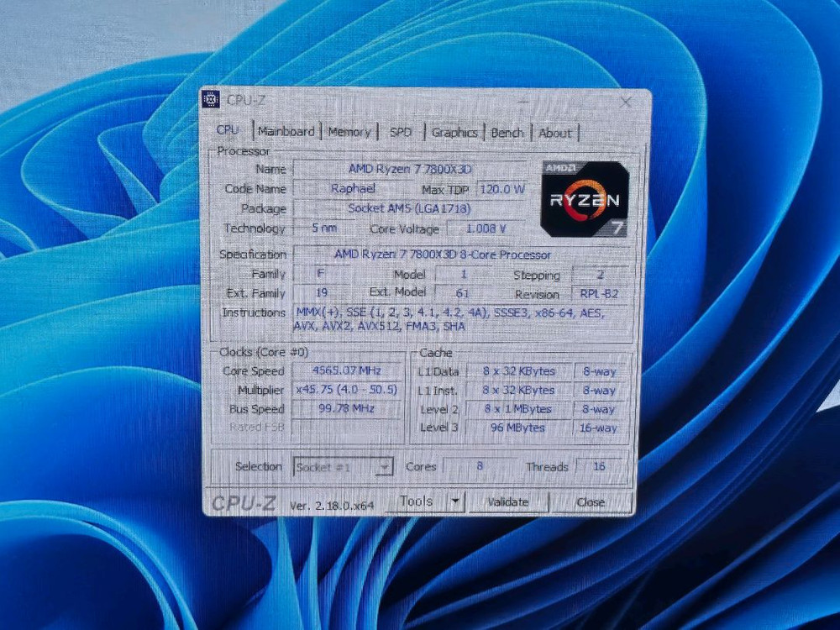Open the Memory tab
Screen dimensions: 840x630
click(349, 131)
